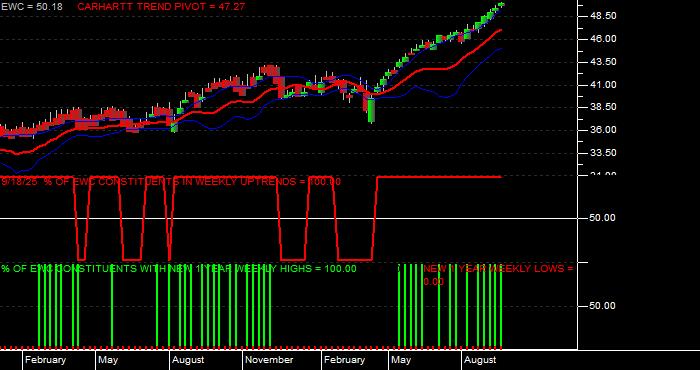Select the 48.50 price axis label
700x370 pixels.
[x=603, y=16]
